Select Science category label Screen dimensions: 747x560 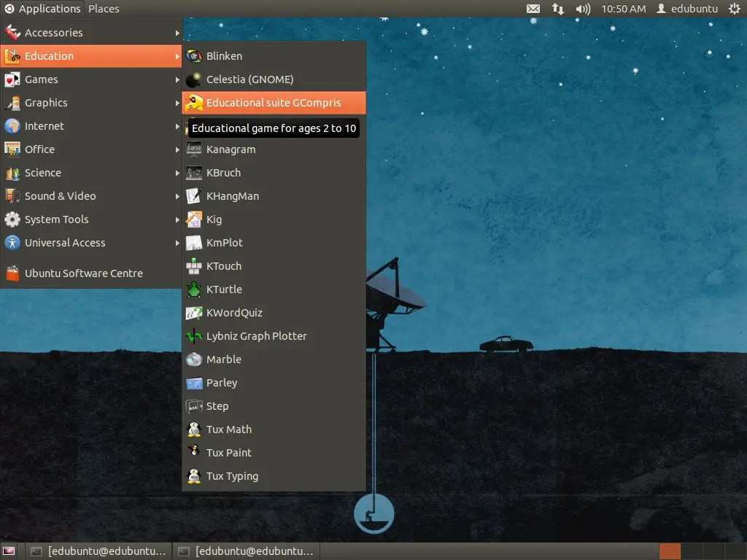pos(43,173)
